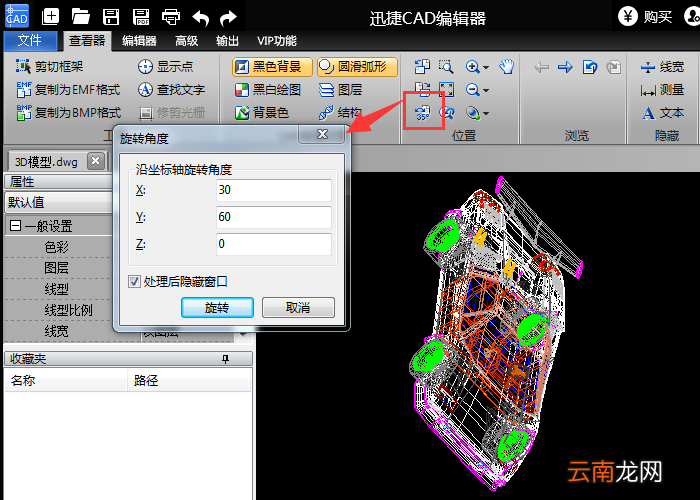
Task: Go to next view with blue arrow
Action: point(565,67)
